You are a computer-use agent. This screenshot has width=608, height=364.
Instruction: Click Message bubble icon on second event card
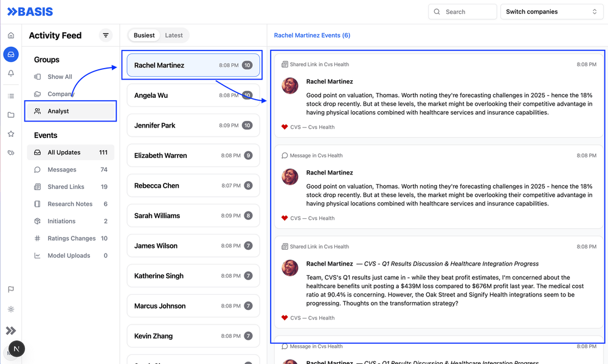285,156
